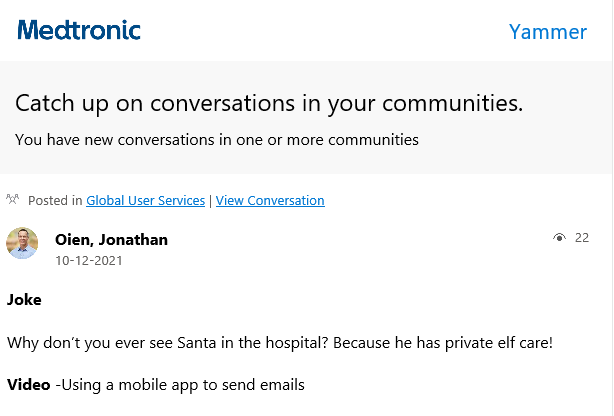Click the Posted in label
Viewport: 614px width, 416px height.
[55, 200]
